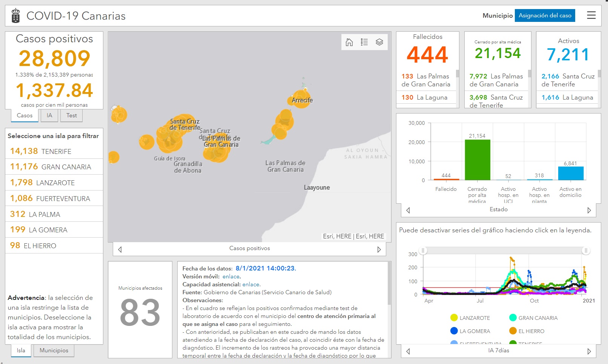Switch to the Test tab
This screenshot has height=364, width=608.
click(71, 115)
